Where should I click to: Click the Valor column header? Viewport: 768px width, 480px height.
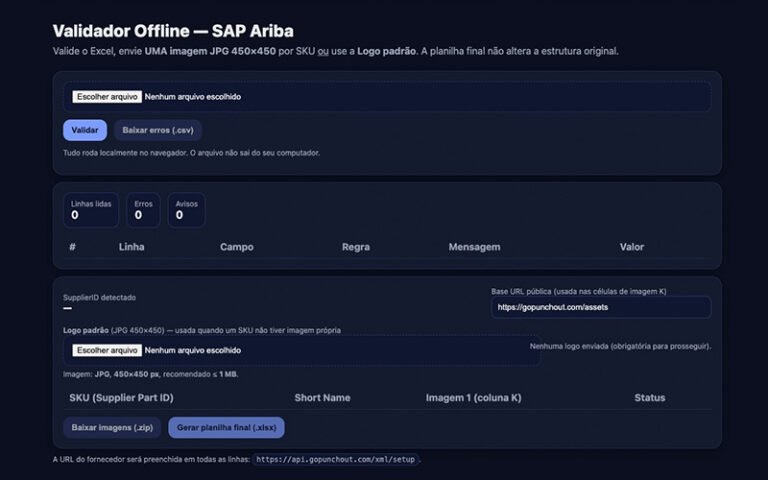pos(631,247)
